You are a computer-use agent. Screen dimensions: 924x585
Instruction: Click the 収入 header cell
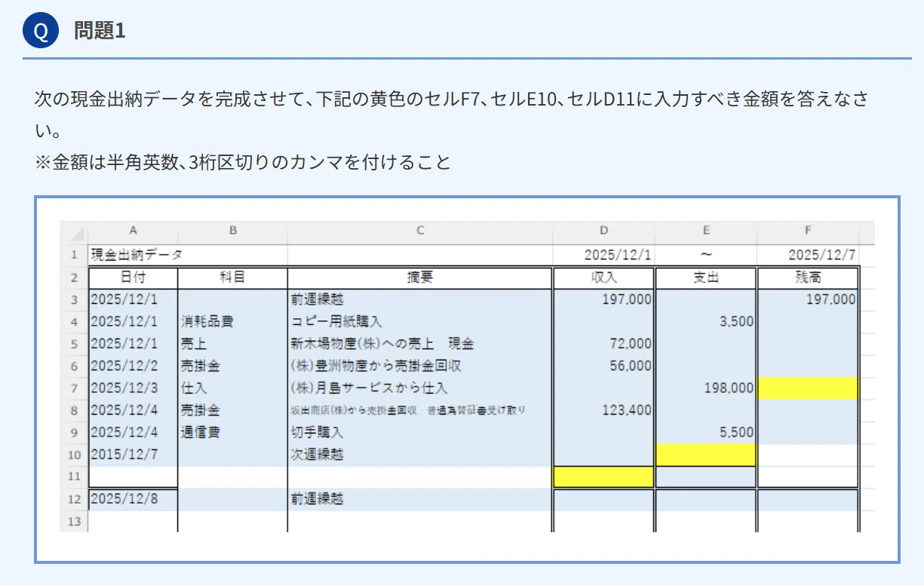pos(603,277)
